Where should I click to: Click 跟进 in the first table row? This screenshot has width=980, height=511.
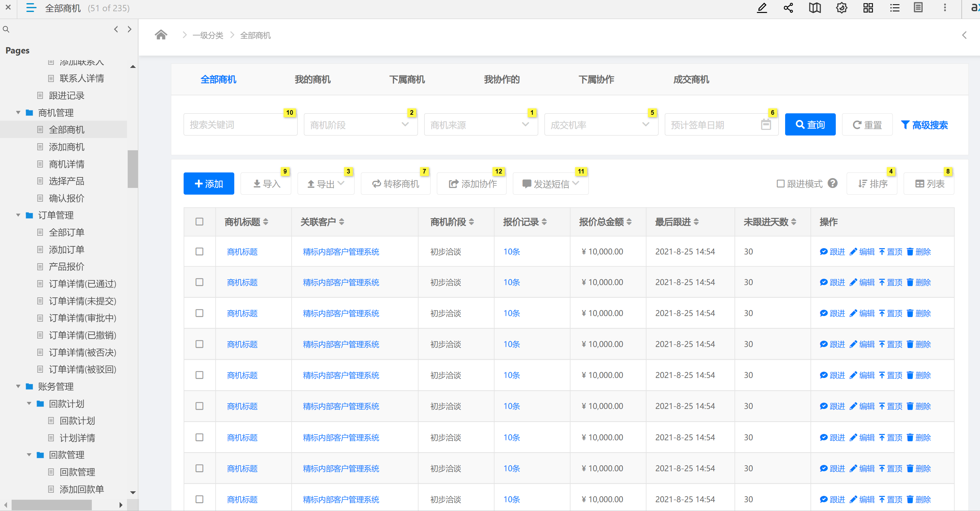click(x=832, y=252)
